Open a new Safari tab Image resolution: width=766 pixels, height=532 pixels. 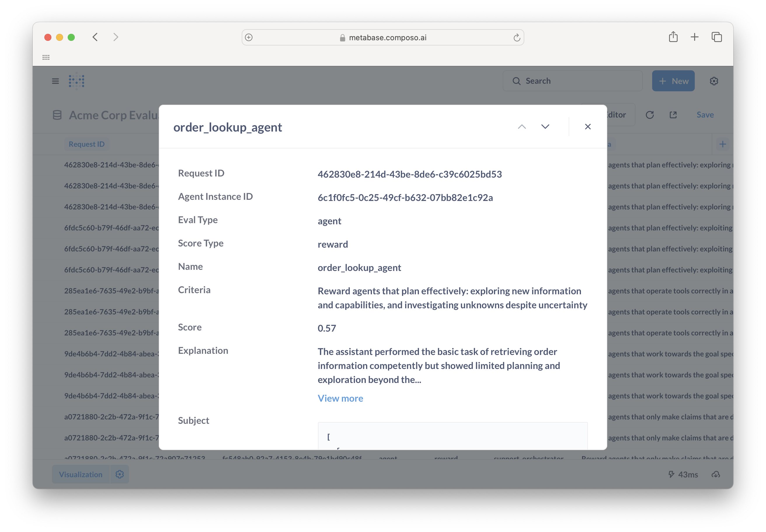[x=694, y=37]
